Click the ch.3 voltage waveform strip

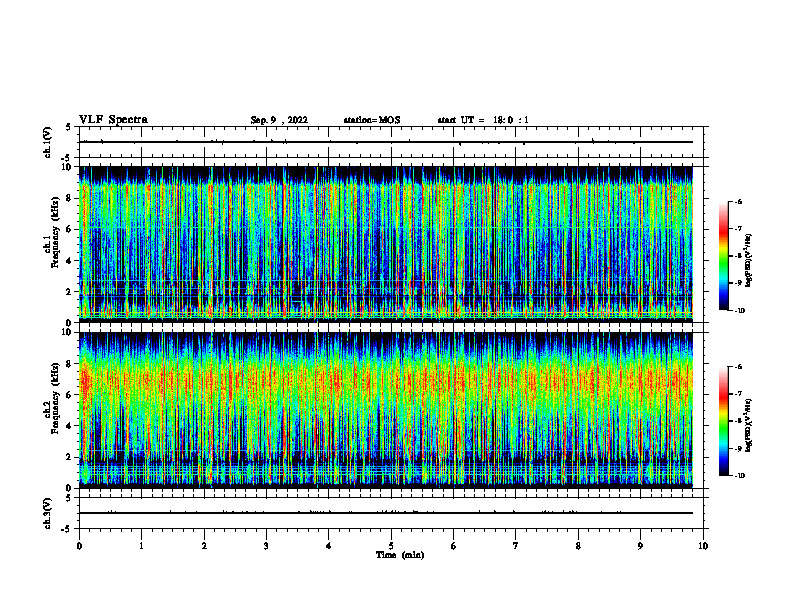pos(391,513)
